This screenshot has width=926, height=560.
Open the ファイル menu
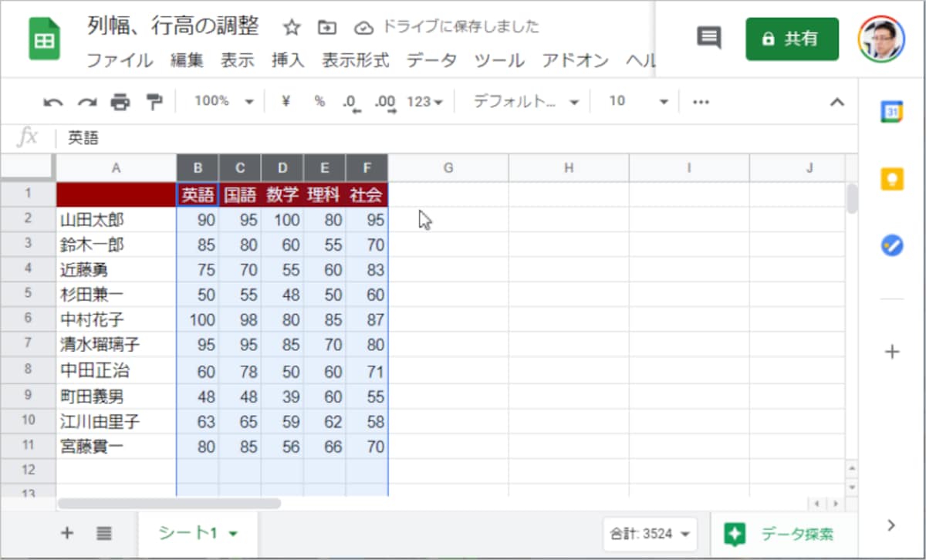[120, 60]
